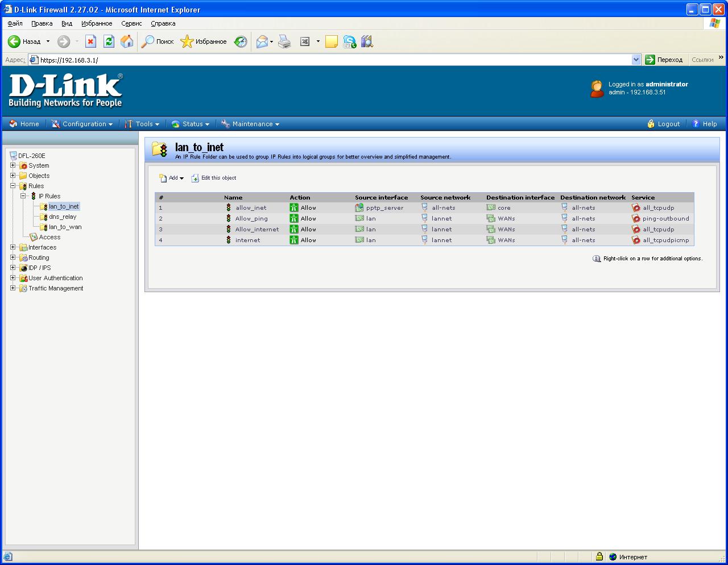The image size is (728, 565).
Task: Click the Logout link
Action: coord(663,124)
